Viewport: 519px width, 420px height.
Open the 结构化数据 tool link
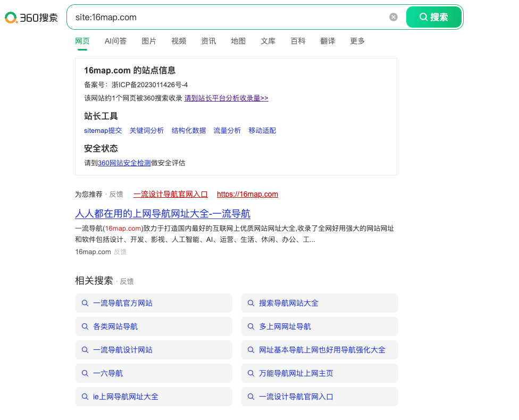tap(189, 131)
